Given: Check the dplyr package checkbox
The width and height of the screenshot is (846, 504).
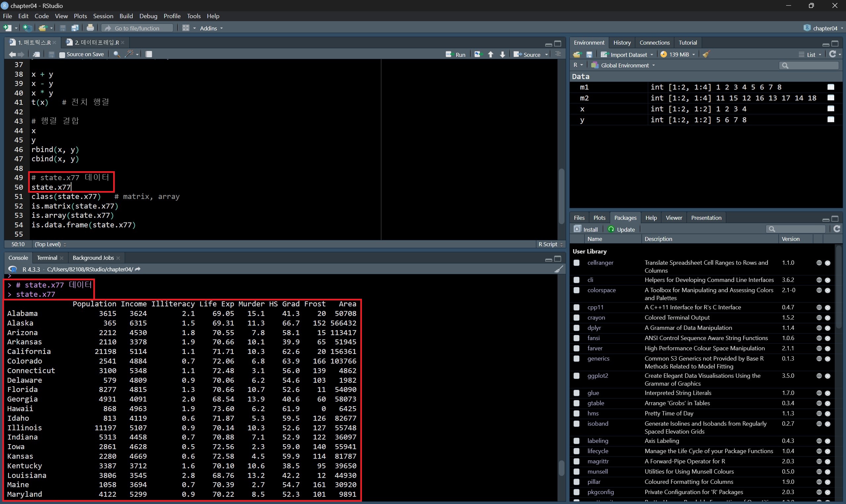Looking at the screenshot, I should tap(576, 328).
